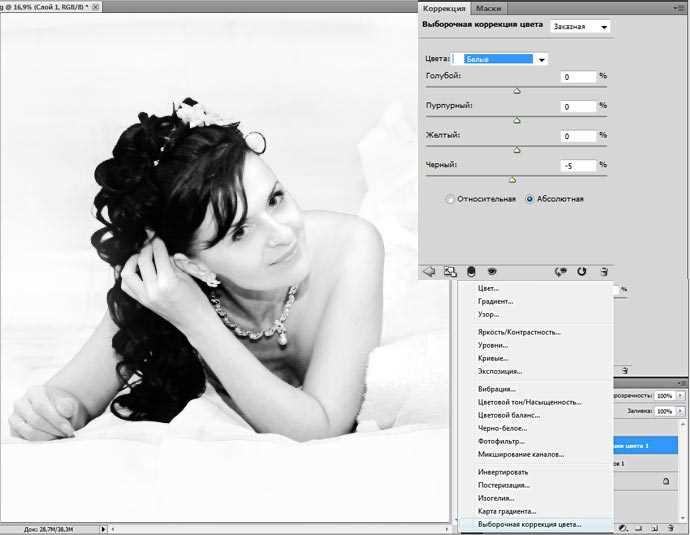The height and width of the screenshot is (535, 690).
Task: Choose Фотофильтр... from the menu
Action: 501,441
